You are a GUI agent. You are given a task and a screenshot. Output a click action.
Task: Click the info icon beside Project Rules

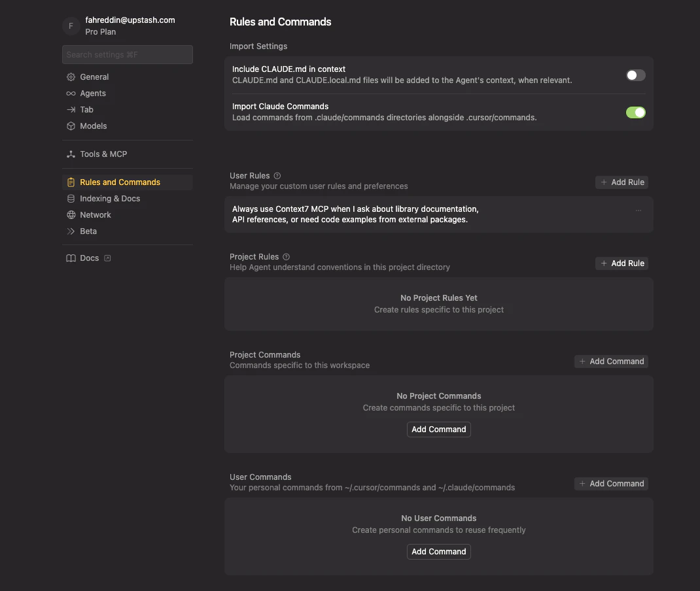(286, 256)
